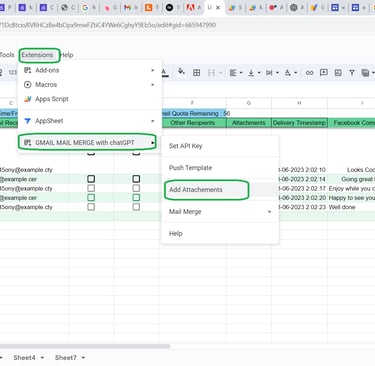Tick second checkbox in the 2:02:20 row
The height and width of the screenshot is (366, 375).
(x=136, y=198)
